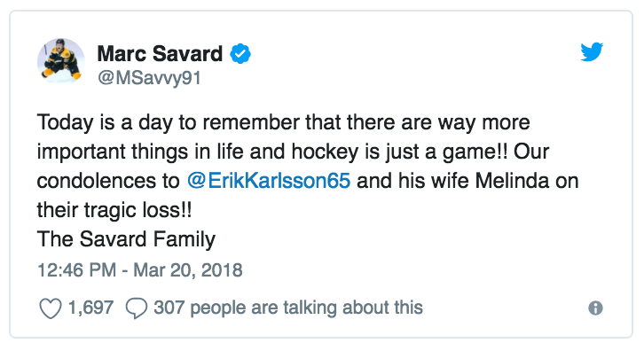Open the tweet info icon

[x=595, y=308]
